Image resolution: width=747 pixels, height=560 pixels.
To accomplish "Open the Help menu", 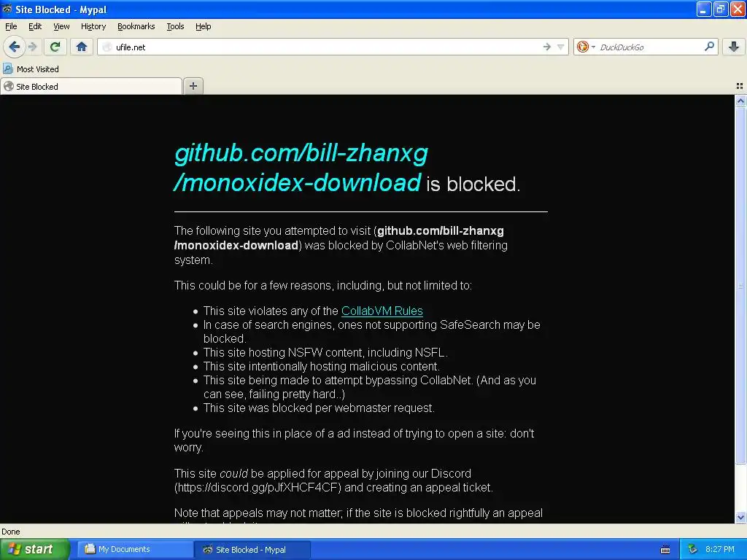I will [x=204, y=26].
